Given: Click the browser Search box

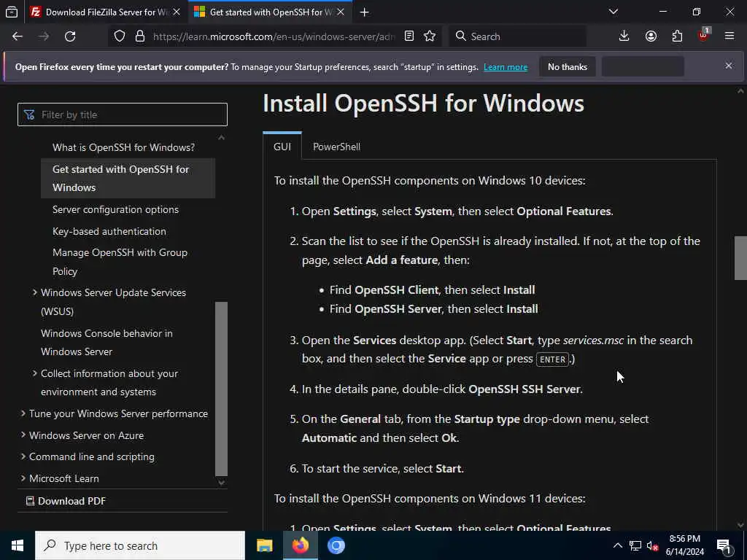Looking at the screenshot, I should click(x=518, y=36).
